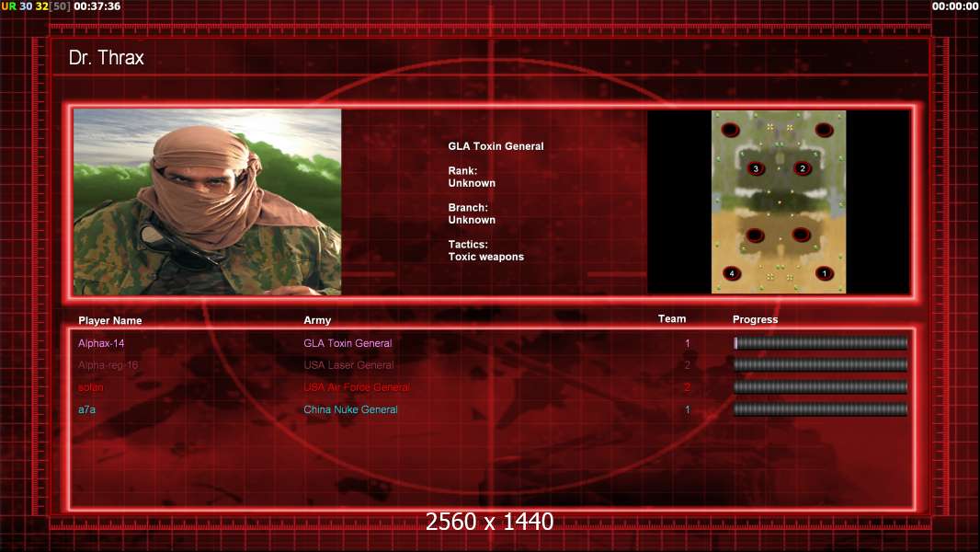Click start position marker 3 on minimap

coord(757,168)
